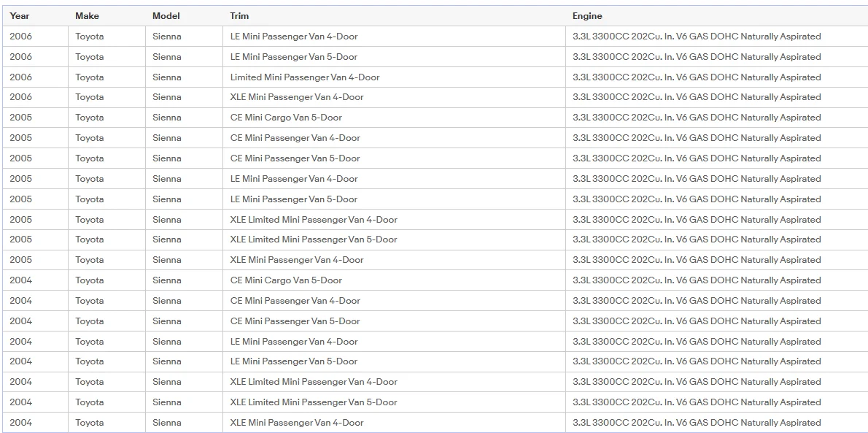This screenshot has height=433, width=868.
Task: Click the Trim column header
Action: click(x=239, y=16)
